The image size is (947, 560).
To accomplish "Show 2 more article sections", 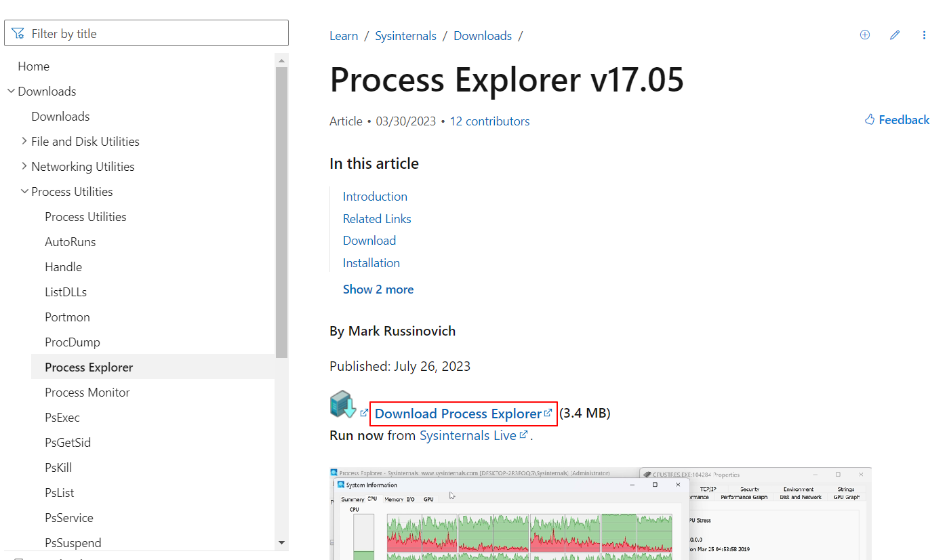I will [378, 289].
